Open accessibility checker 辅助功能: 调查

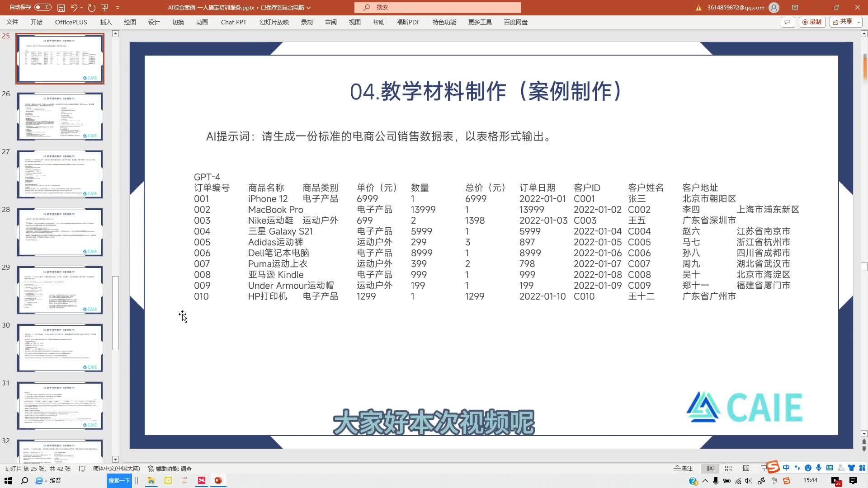click(170, 469)
